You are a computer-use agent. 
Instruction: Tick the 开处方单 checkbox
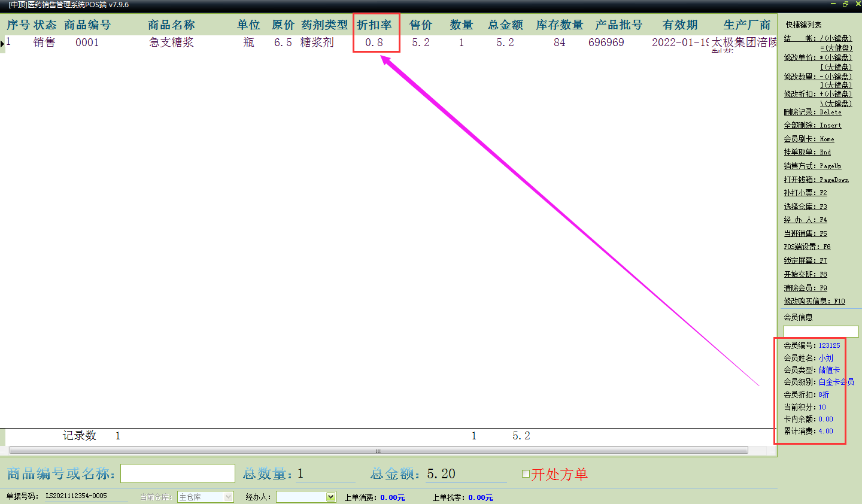pyautogui.click(x=526, y=473)
